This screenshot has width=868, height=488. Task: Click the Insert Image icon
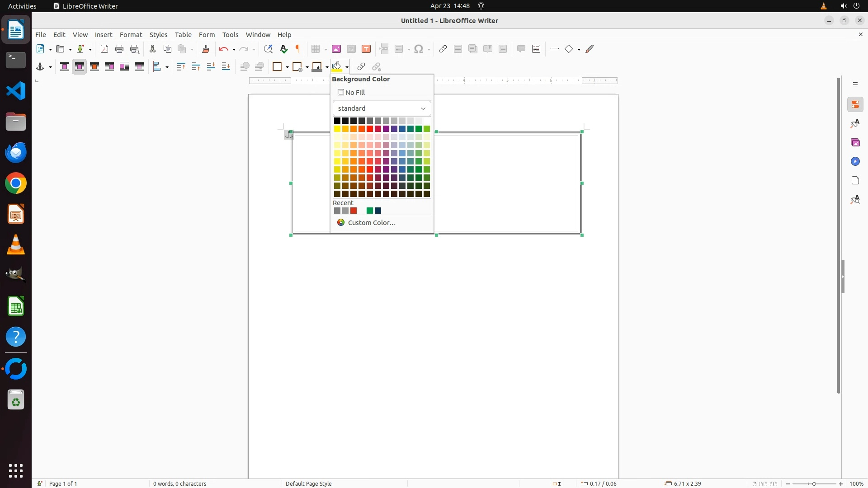(336, 49)
